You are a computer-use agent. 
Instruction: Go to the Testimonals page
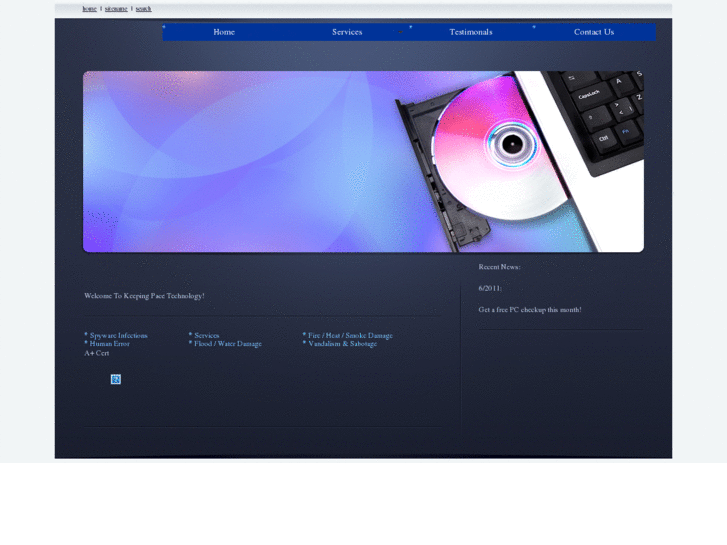point(471,32)
